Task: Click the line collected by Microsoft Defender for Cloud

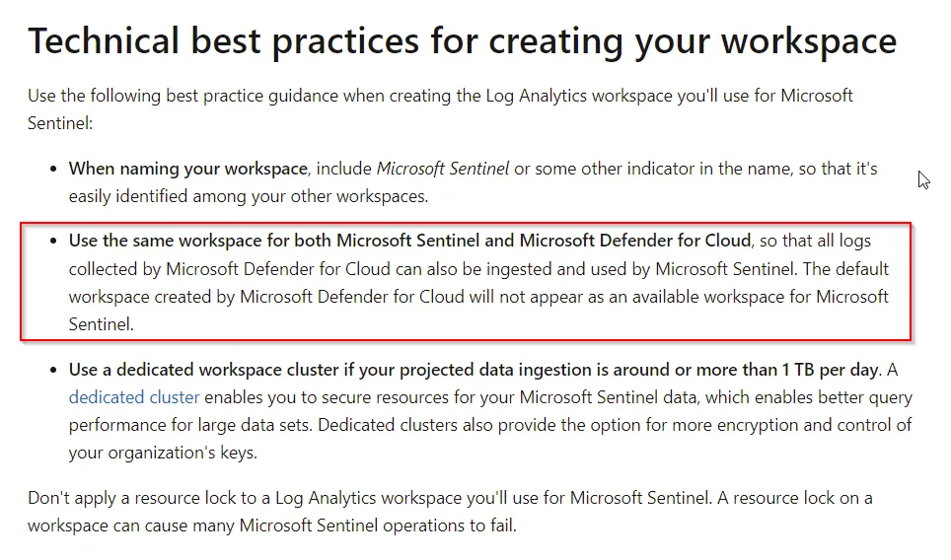Action: 478,269
